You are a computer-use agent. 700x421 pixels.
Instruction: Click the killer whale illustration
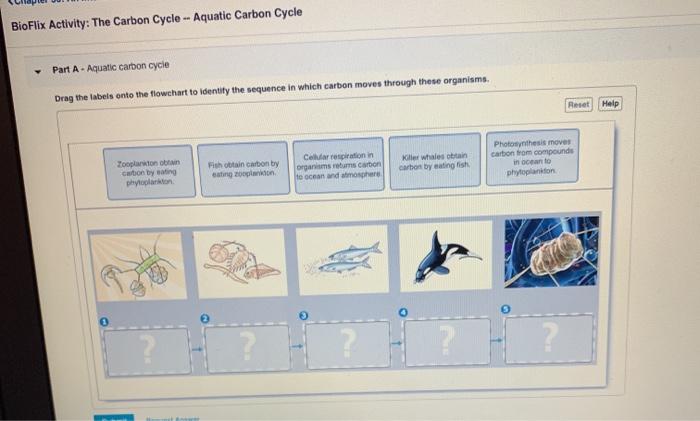pyautogui.click(x=445, y=256)
